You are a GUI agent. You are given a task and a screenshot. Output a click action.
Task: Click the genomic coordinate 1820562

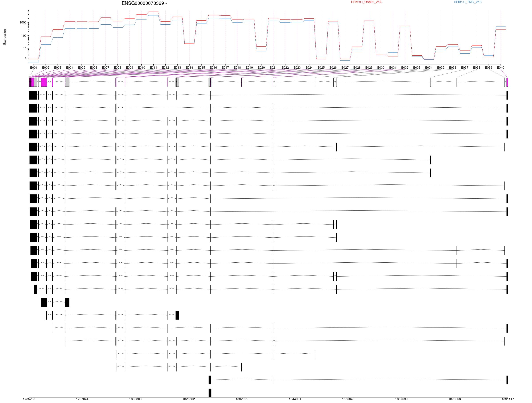pos(189,399)
